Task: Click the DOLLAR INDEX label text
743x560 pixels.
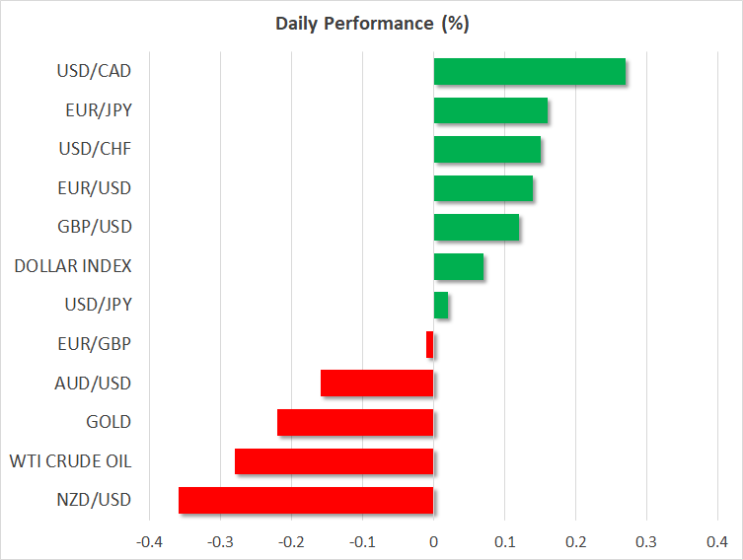Action: (73, 266)
